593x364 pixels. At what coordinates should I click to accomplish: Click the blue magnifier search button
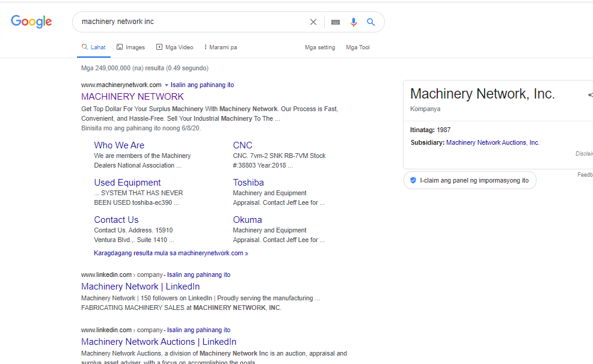pyautogui.click(x=371, y=22)
